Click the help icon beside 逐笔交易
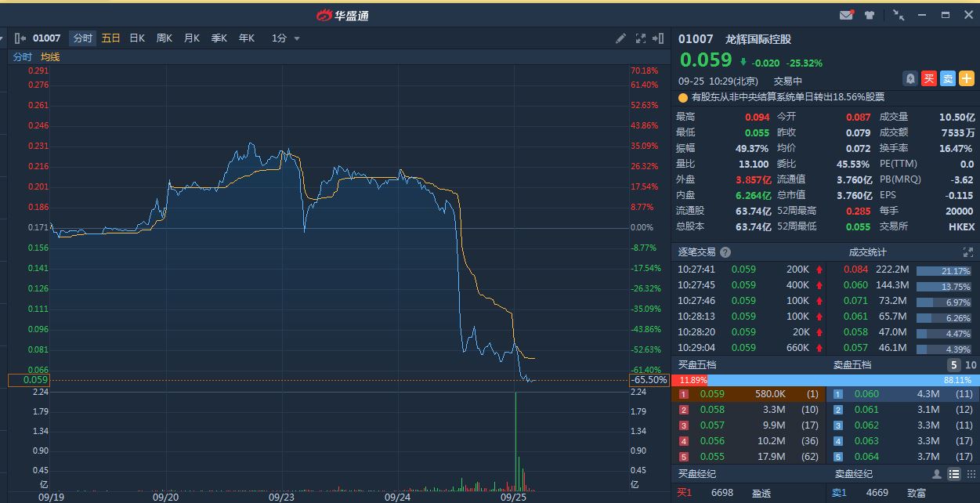This screenshot has height=503, width=980. (725, 252)
